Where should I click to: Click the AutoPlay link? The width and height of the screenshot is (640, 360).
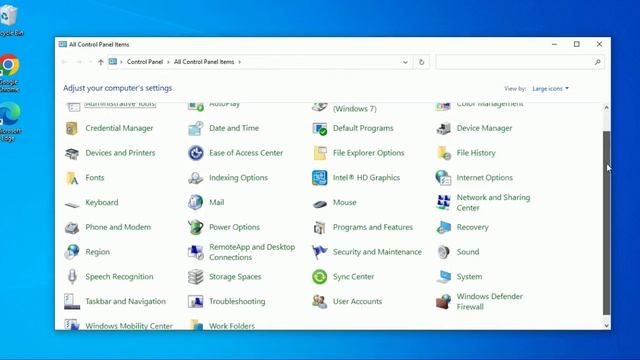point(224,104)
